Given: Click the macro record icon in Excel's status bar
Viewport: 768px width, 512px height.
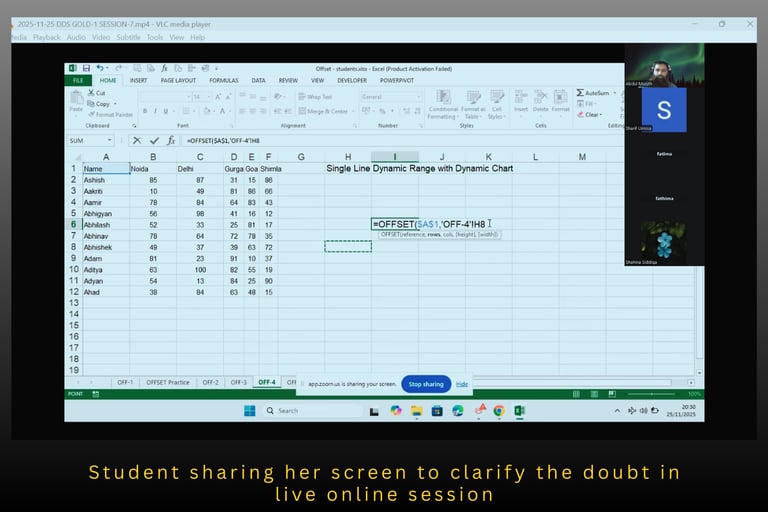Looking at the screenshot, I should [x=96, y=394].
